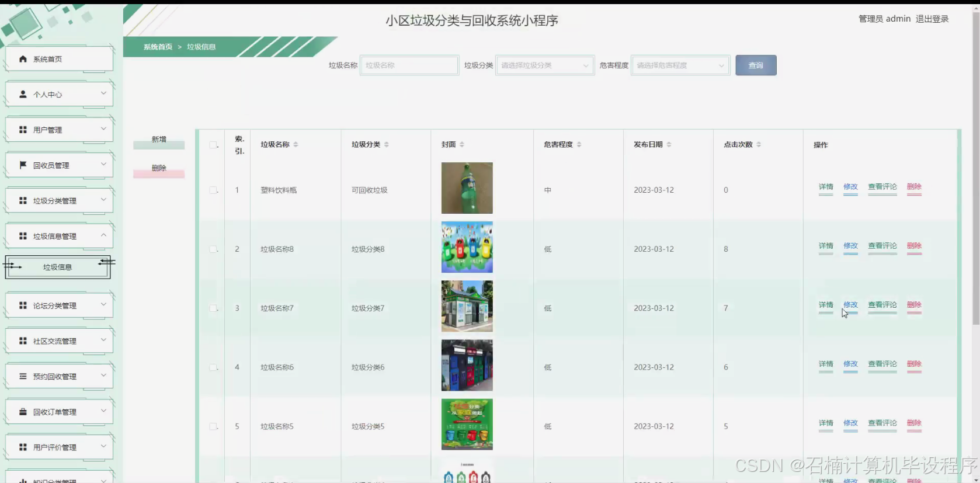Open the 垃圾名称8 cover thumbnail

(x=467, y=247)
